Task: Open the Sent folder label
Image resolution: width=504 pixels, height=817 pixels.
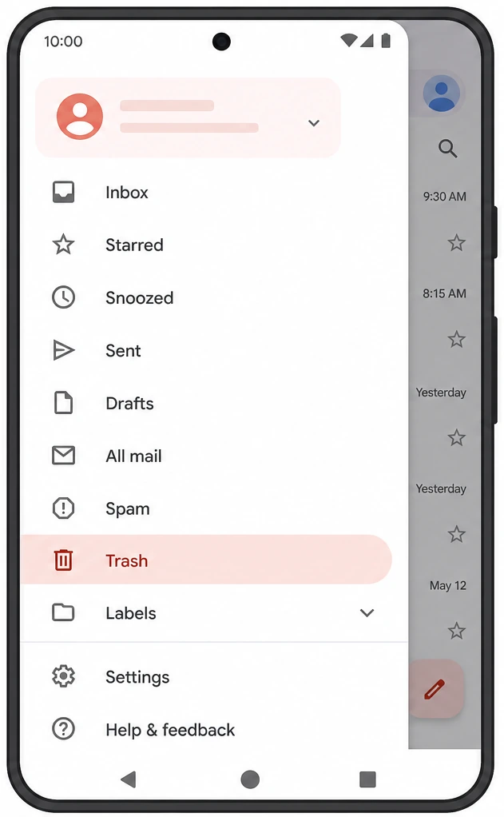Action: click(x=123, y=350)
